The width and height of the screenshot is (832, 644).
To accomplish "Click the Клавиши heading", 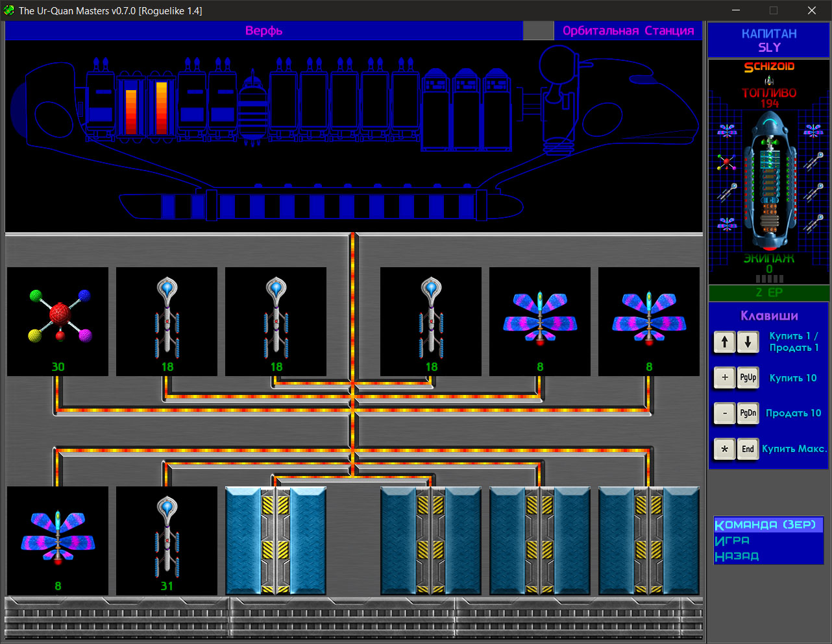I will (x=769, y=316).
